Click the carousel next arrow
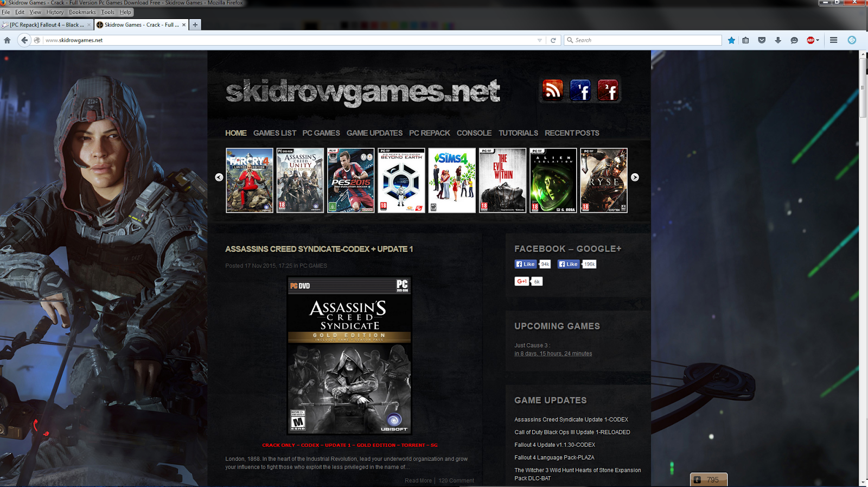 click(x=635, y=177)
